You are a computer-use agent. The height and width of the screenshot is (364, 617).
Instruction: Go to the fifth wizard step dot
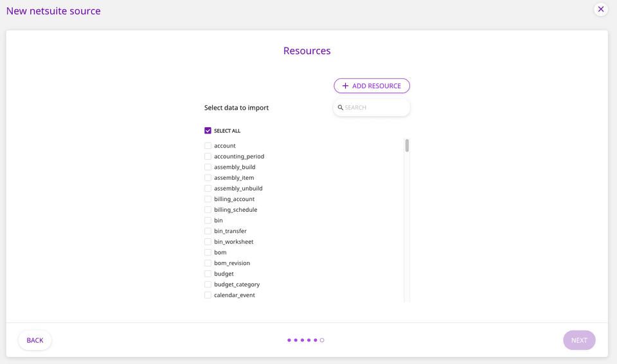click(x=315, y=340)
